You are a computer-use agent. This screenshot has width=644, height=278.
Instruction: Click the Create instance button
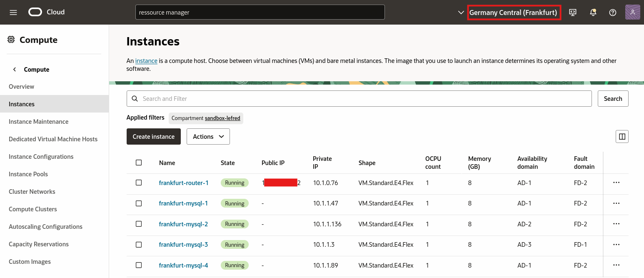153,136
